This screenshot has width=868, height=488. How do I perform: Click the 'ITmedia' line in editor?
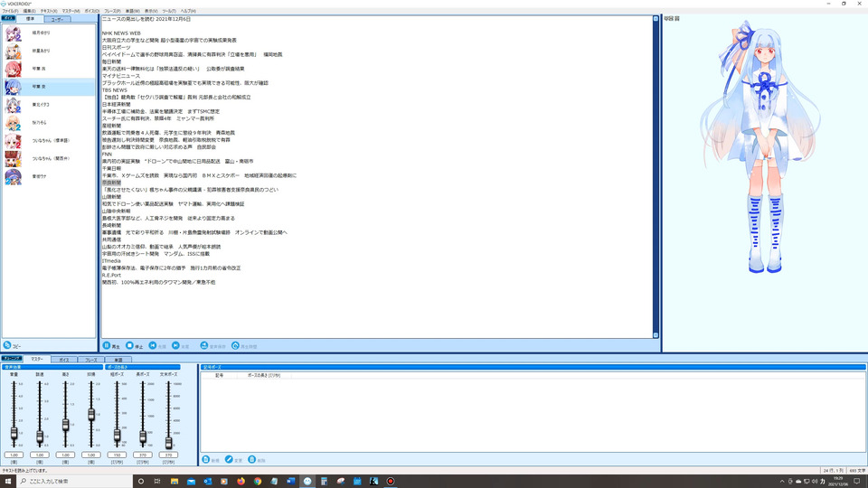point(110,260)
